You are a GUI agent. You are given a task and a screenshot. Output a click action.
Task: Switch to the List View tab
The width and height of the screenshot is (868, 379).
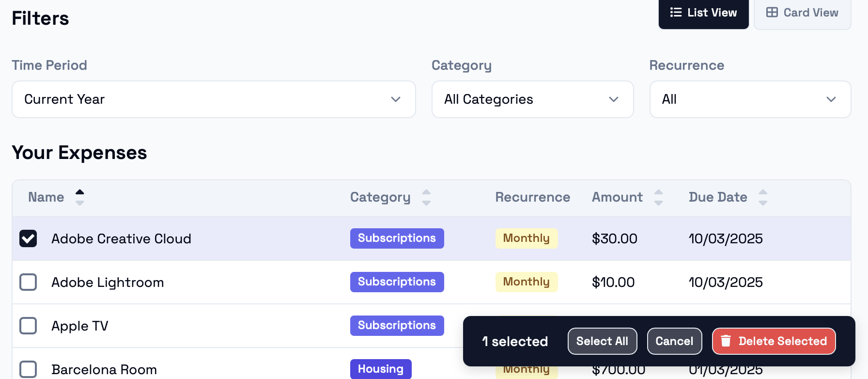(703, 13)
